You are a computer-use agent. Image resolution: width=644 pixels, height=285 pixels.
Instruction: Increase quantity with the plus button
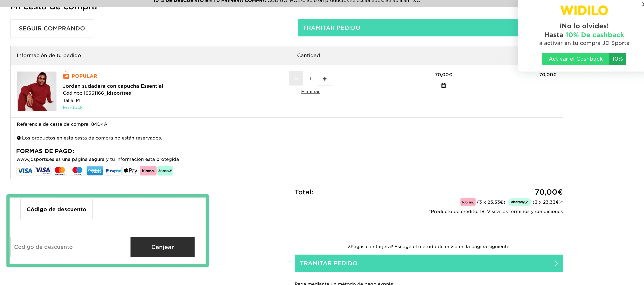click(x=325, y=79)
